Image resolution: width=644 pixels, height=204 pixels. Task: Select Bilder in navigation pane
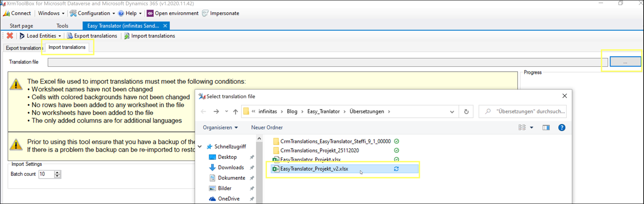pyautogui.click(x=225, y=189)
